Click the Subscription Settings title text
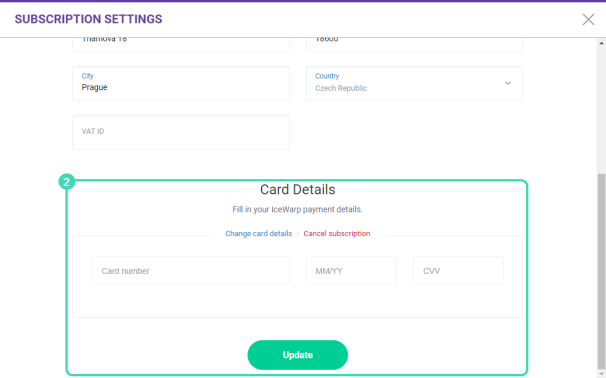This screenshot has height=378, width=606. point(89,19)
